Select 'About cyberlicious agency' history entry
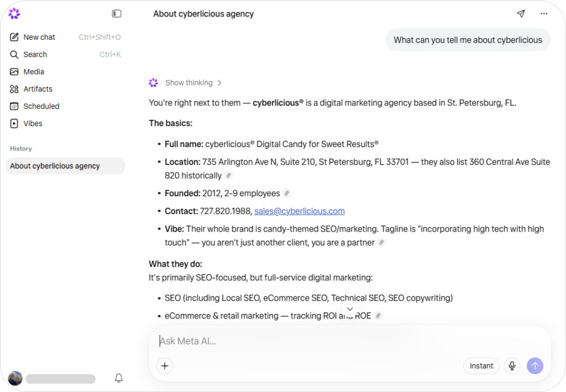Viewport: 566px width, 392px height. (x=65, y=166)
